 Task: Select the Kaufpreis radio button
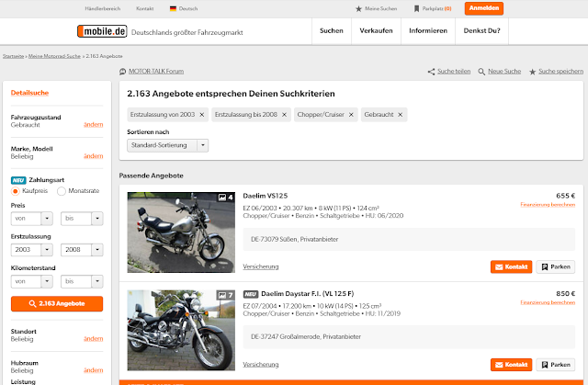tap(15, 191)
